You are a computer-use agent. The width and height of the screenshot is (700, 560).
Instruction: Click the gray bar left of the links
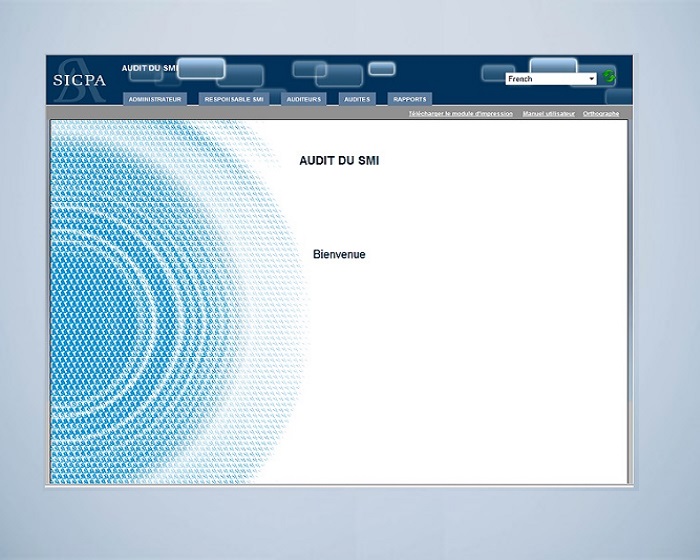(x=220, y=114)
